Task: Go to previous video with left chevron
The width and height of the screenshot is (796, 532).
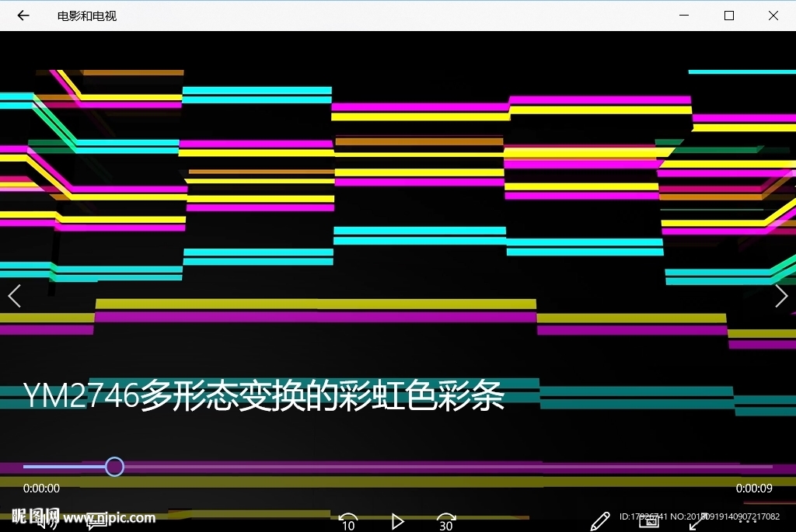Action: (15, 296)
